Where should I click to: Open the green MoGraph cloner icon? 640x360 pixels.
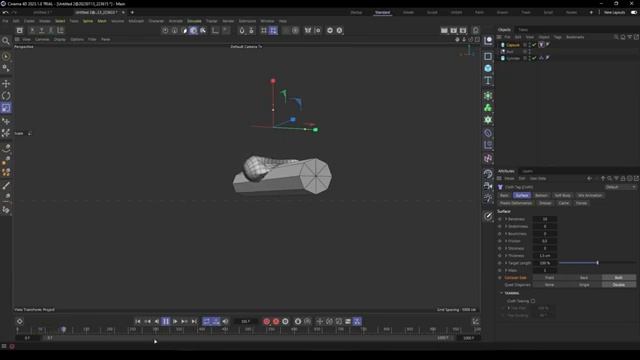point(488,96)
